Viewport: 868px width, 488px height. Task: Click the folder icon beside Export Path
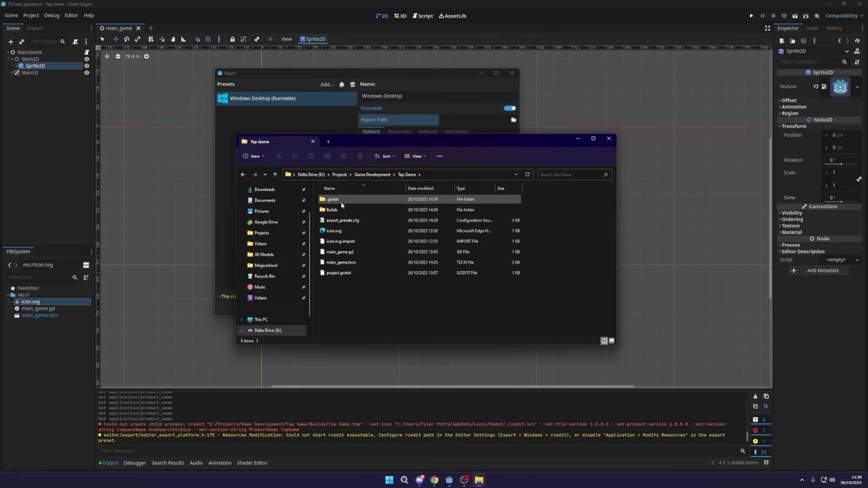(x=513, y=120)
